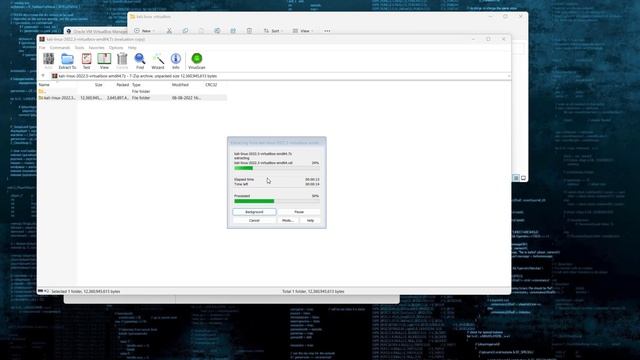The image size is (640, 360).
Task: Click the Share icon in File Explorer
Action: [233, 31]
